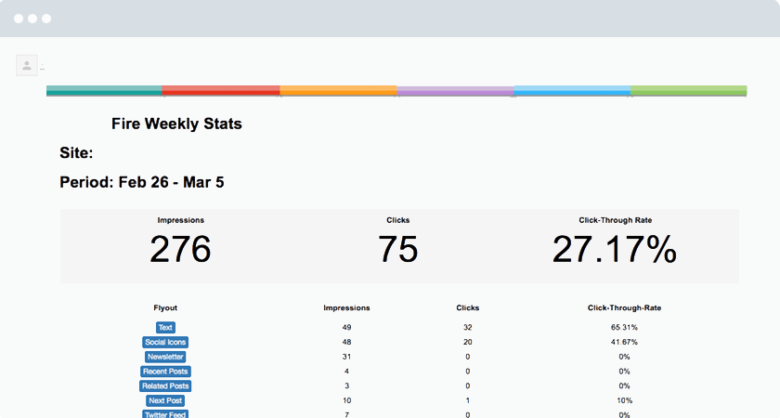
Task: Select the Social Icons flyout button
Action: click(165, 342)
